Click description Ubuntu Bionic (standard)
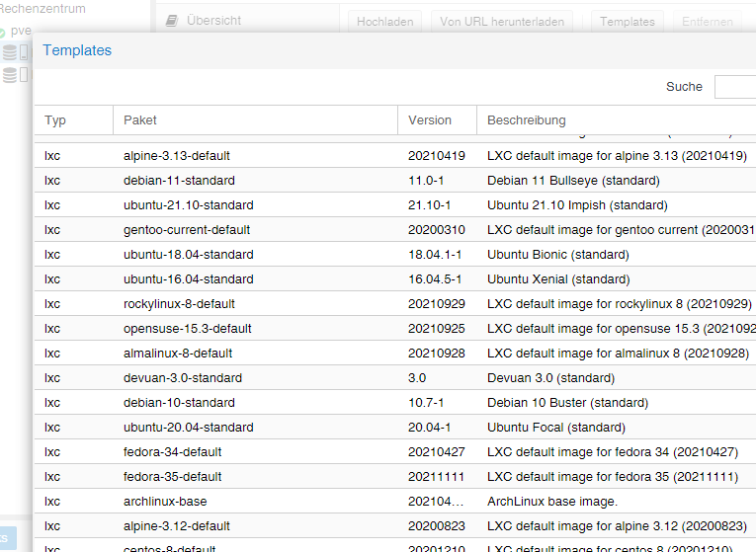 coord(557,255)
